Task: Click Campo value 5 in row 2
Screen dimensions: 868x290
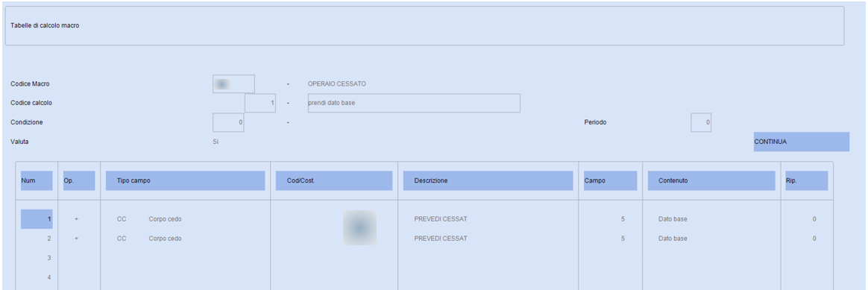Action: (x=623, y=239)
